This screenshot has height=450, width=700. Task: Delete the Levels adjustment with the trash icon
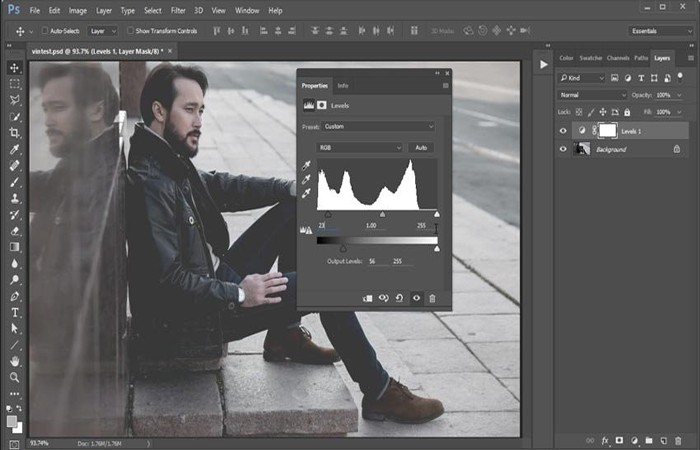tap(432, 298)
